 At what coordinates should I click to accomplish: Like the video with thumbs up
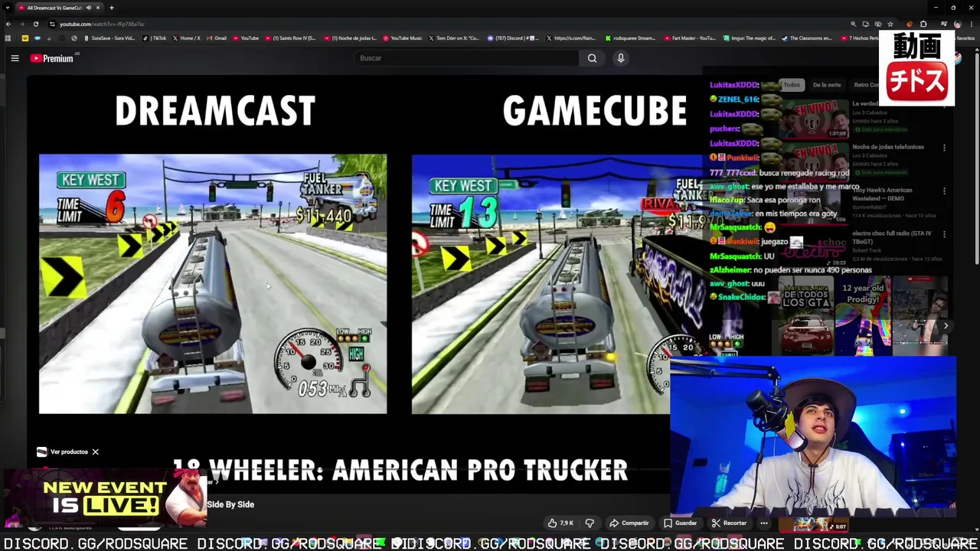point(560,523)
